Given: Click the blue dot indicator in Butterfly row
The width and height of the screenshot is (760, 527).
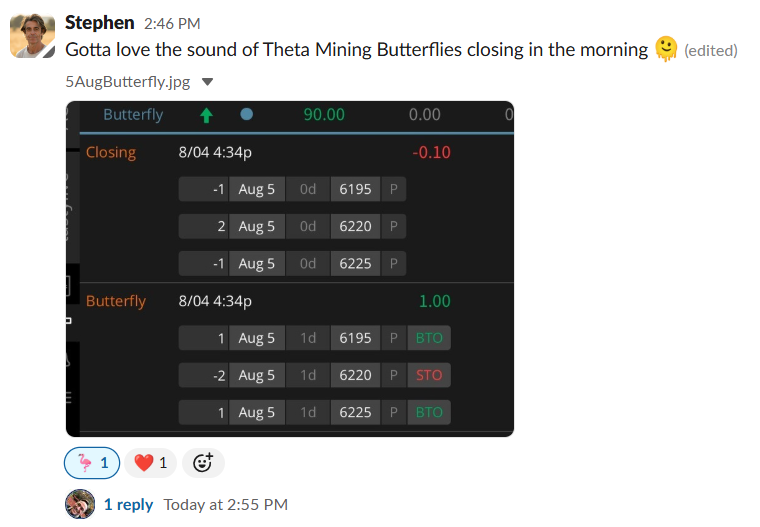Looking at the screenshot, I should click(x=247, y=114).
